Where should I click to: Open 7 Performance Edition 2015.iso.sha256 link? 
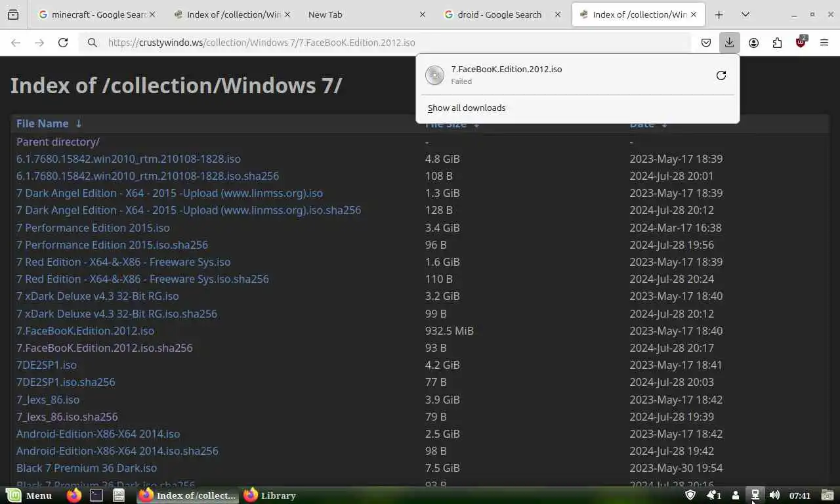point(112,245)
